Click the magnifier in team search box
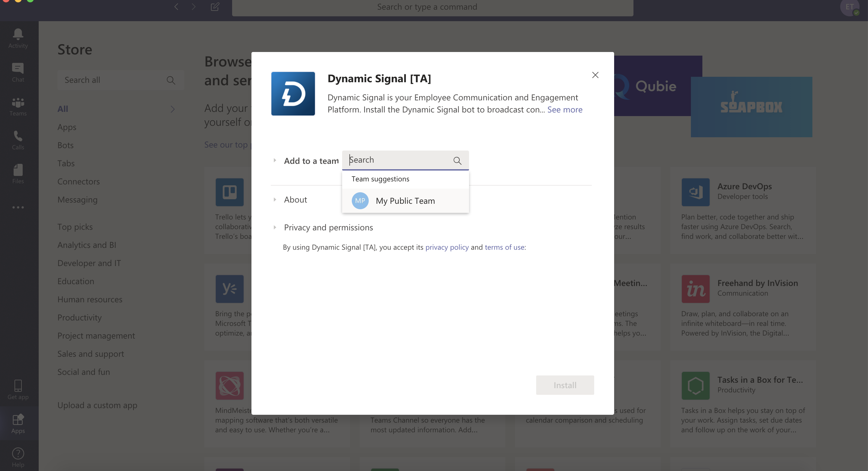 click(x=457, y=161)
